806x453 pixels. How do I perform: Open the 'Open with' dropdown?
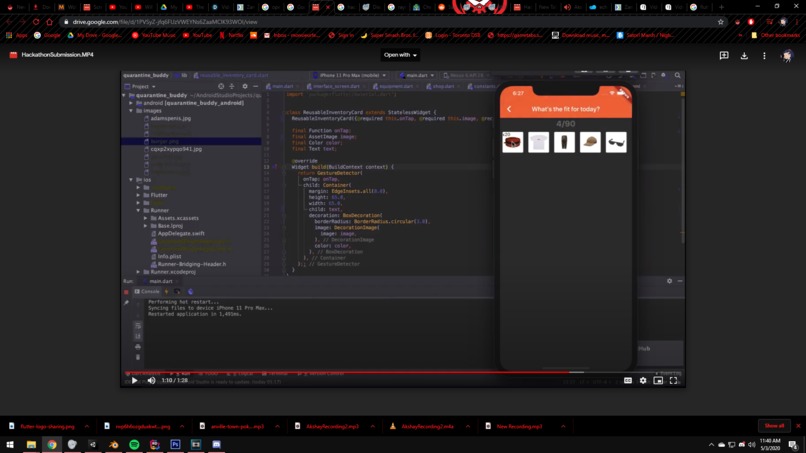(400, 55)
